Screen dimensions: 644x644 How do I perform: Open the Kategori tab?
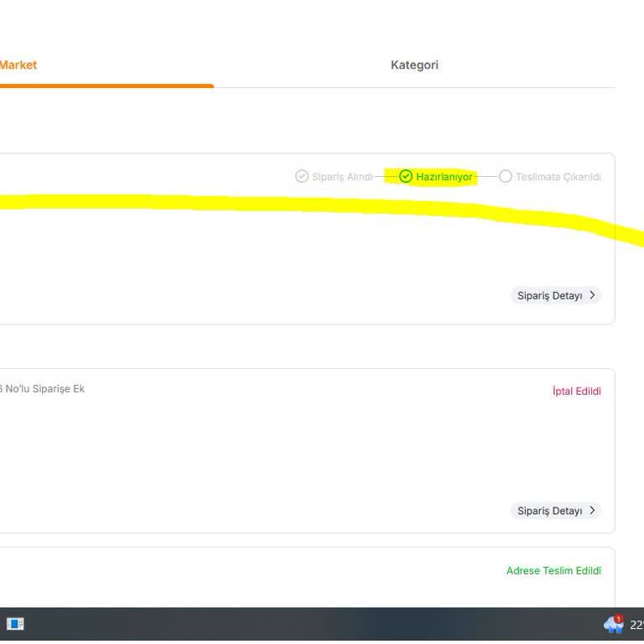click(414, 65)
